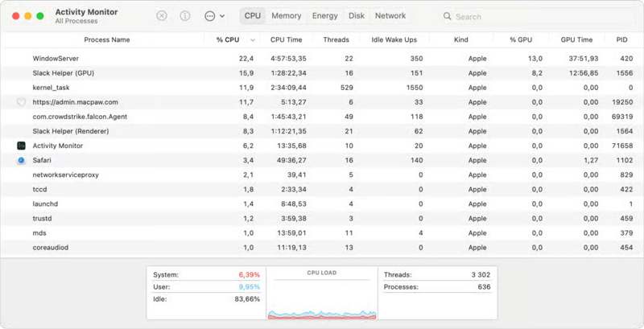Click the heart icon beside admin.macpaw.com
The height and width of the screenshot is (329, 644).
[22, 102]
